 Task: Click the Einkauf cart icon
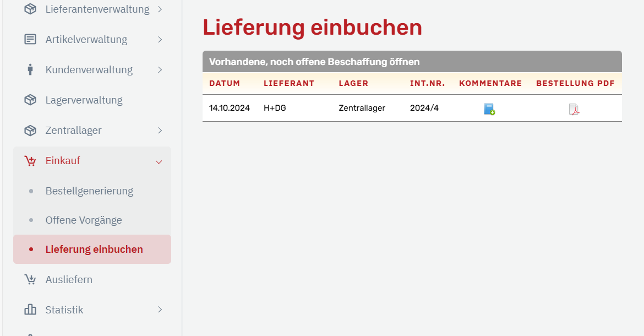tap(30, 161)
